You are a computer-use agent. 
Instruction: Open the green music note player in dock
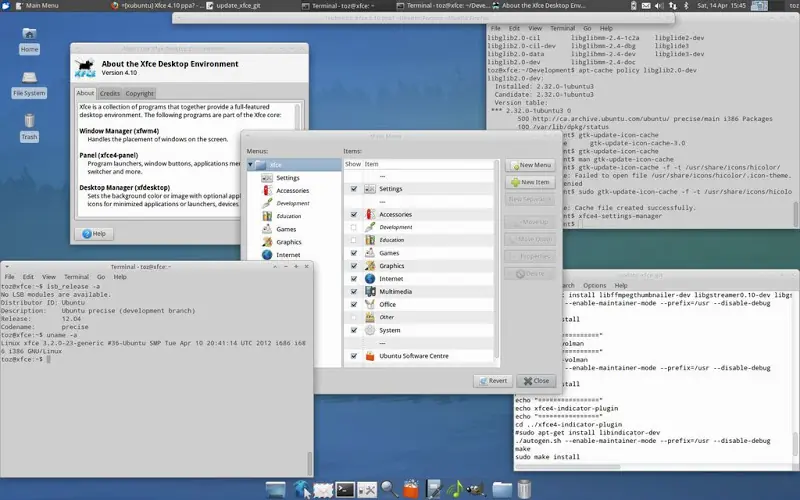pos(454,489)
